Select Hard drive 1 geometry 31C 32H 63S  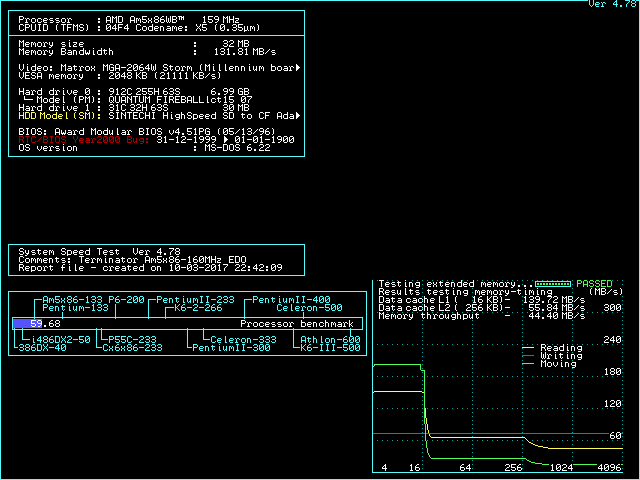click(x=138, y=108)
